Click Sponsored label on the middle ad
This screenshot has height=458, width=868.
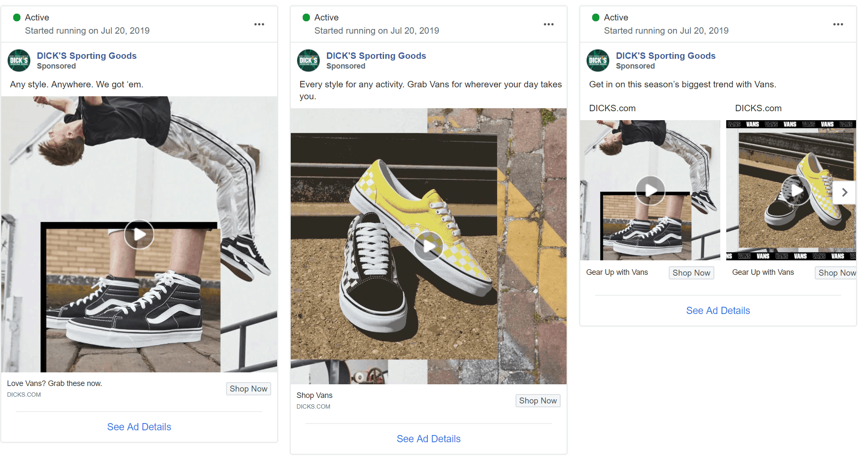point(346,66)
